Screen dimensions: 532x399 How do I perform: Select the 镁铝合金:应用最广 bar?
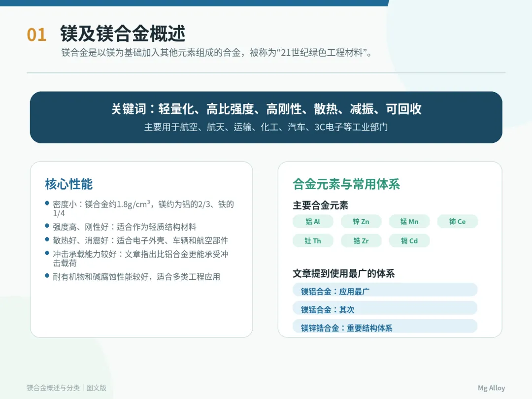(385, 290)
